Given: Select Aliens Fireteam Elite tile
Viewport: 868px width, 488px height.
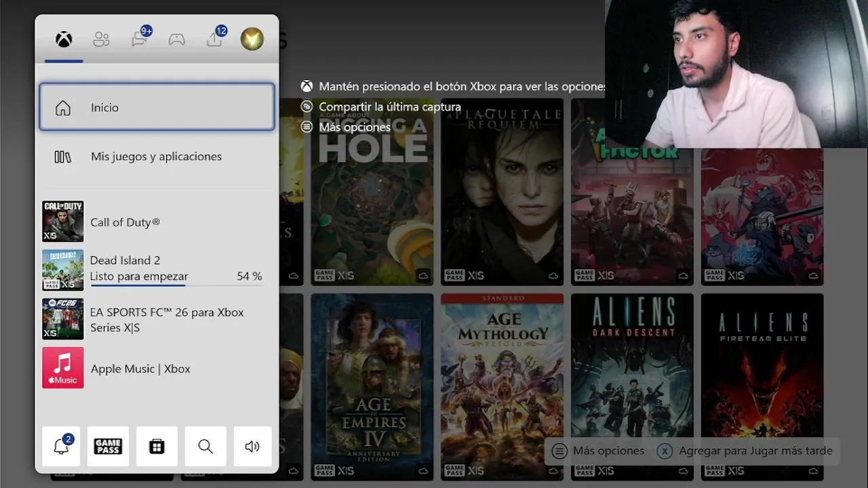Looking at the screenshot, I should coord(762,386).
